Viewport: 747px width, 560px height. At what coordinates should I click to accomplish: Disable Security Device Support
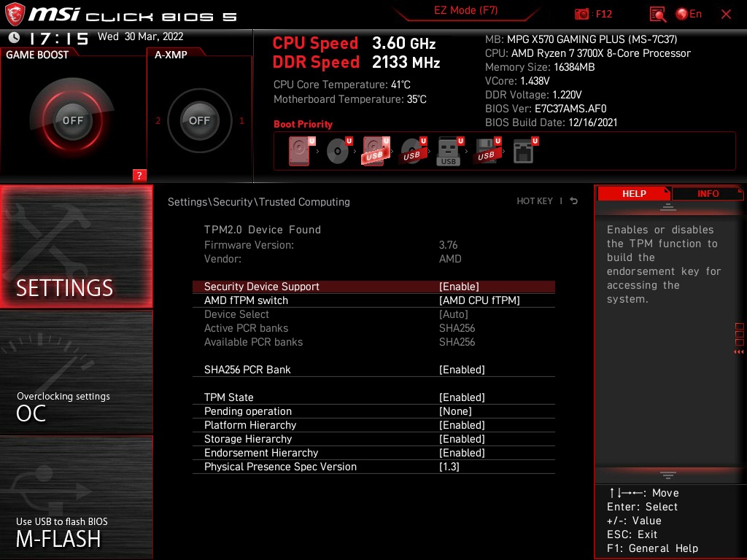[x=457, y=286]
